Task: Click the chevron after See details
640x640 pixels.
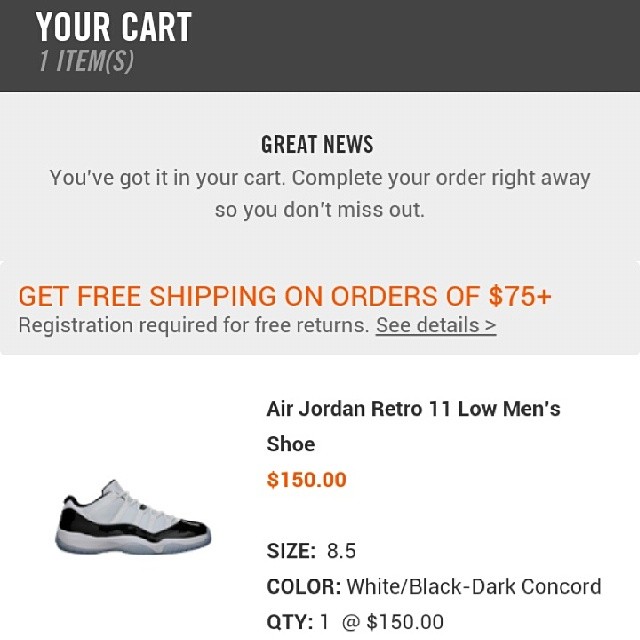Action: 490,325
